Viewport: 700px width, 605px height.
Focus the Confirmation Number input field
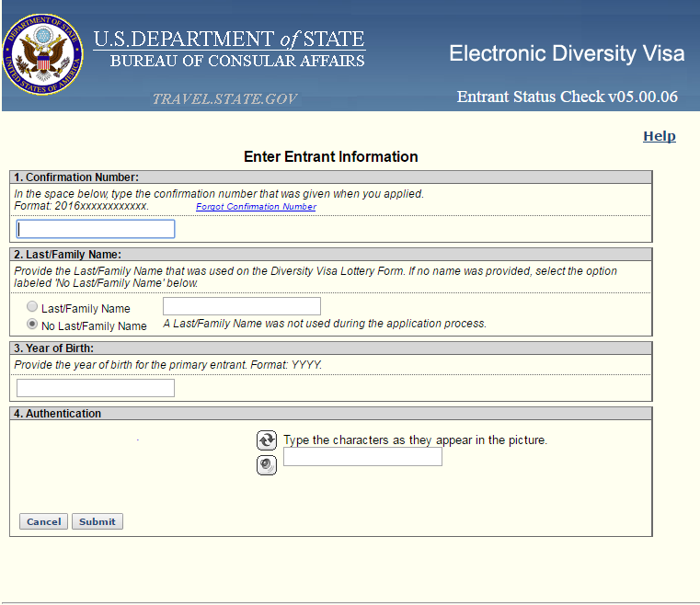pyautogui.click(x=96, y=229)
